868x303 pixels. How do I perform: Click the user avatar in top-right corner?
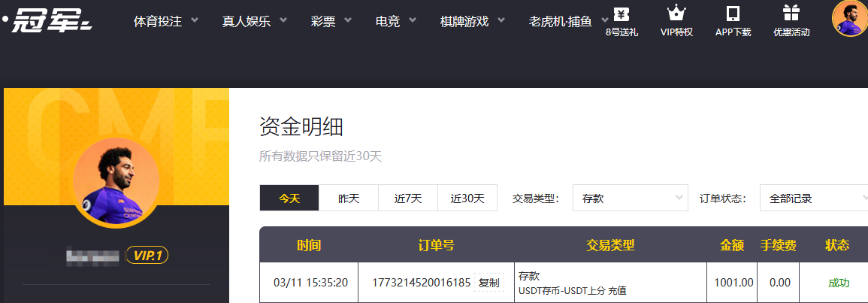pos(850,18)
